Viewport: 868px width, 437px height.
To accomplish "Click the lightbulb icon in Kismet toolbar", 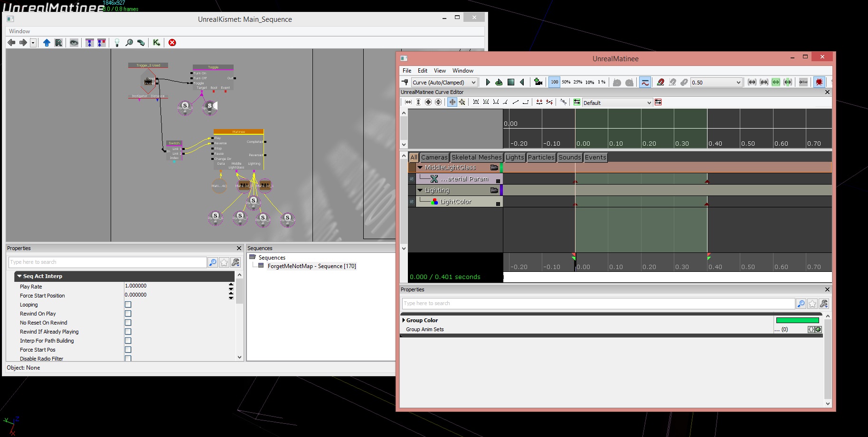I will (x=117, y=43).
